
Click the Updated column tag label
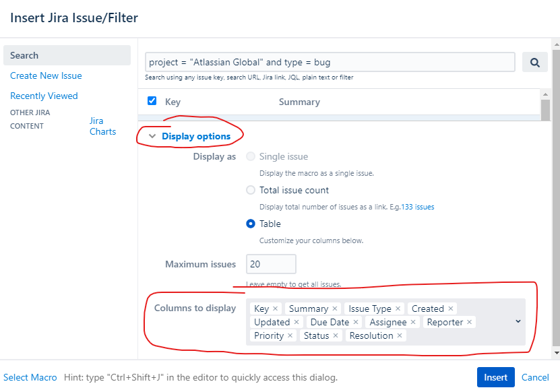click(272, 322)
